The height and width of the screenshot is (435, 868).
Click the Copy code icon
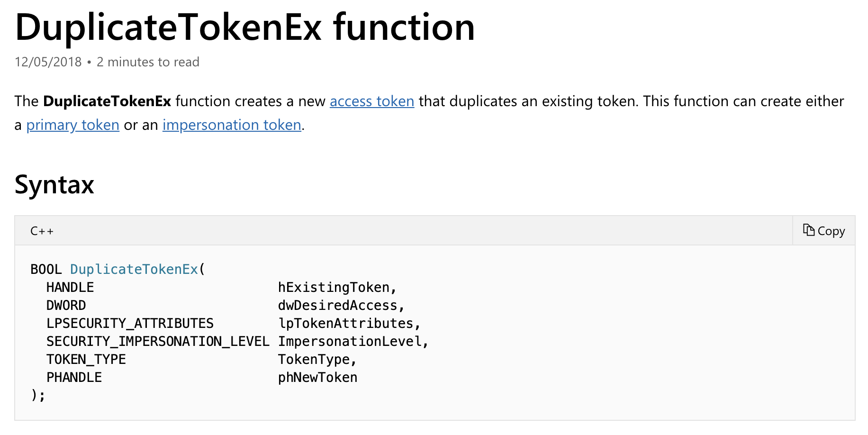click(808, 230)
